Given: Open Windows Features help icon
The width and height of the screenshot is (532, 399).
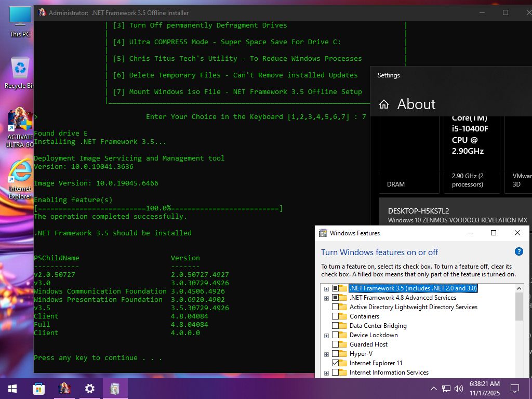Looking at the screenshot, I should click(518, 251).
